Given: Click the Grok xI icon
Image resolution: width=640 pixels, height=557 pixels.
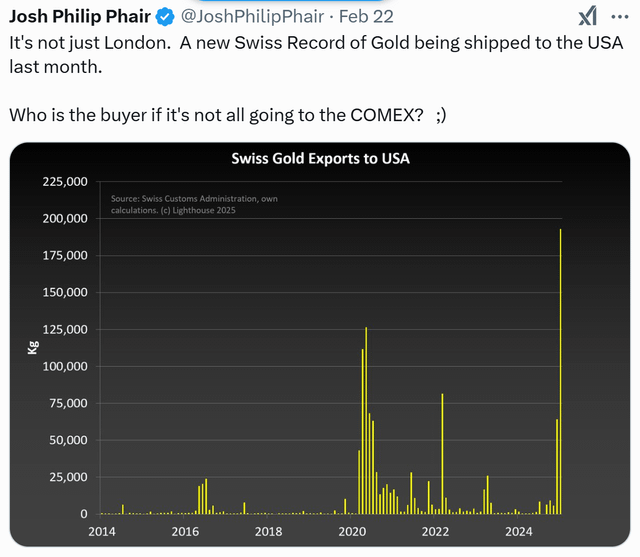Looking at the screenshot, I should click(588, 16).
